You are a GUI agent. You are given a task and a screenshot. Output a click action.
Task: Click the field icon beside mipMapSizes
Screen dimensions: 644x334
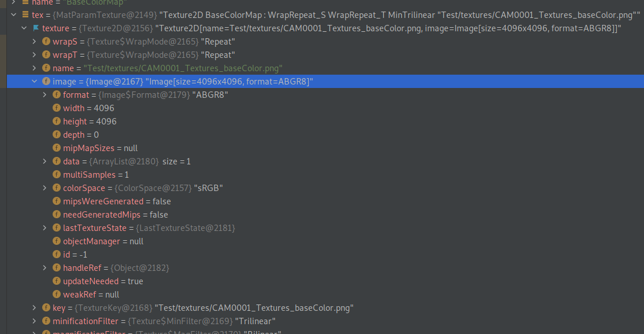coord(57,148)
